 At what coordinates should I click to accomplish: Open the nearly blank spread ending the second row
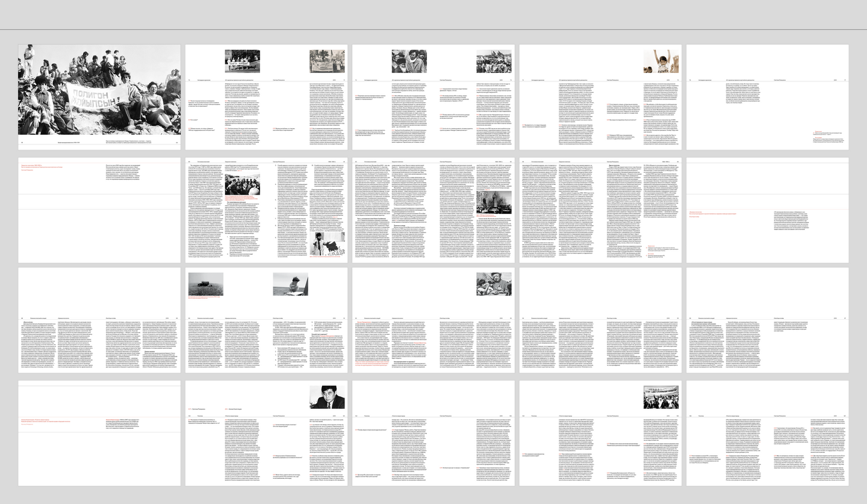[767, 210]
